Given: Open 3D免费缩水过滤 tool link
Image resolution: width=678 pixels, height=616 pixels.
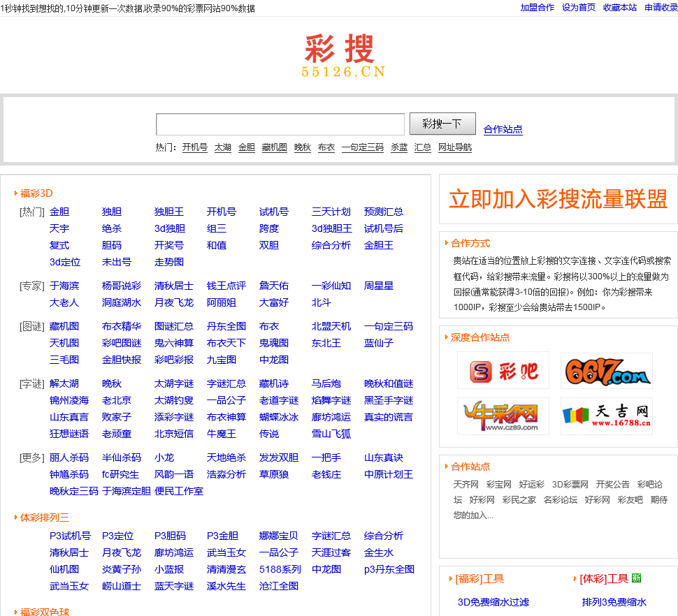Looking at the screenshot, I should point(493,602).
